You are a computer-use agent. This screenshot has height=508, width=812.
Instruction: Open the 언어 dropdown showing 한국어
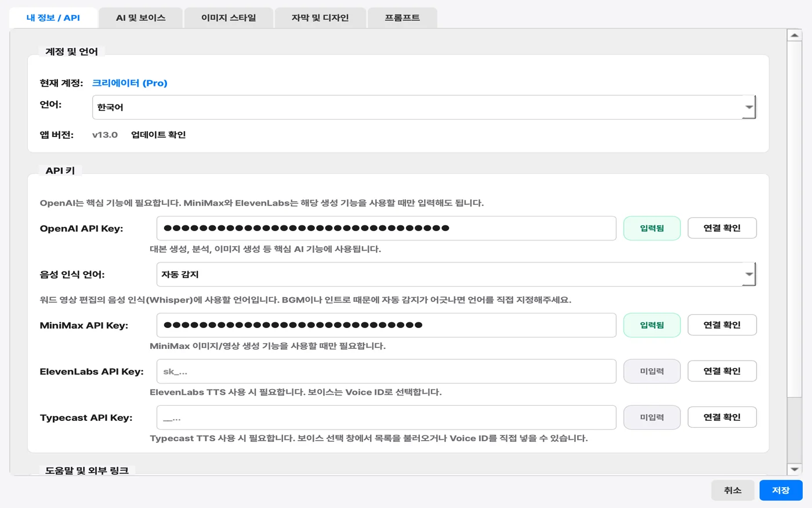coord(424,107)
